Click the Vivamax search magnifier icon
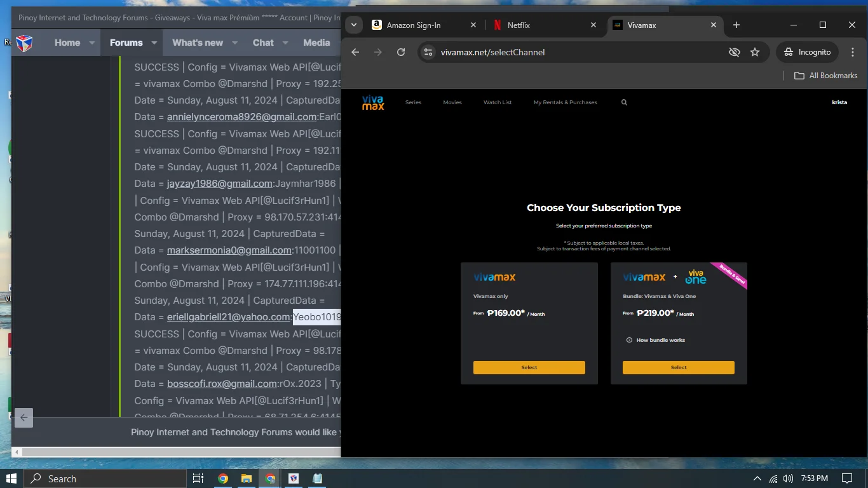Viewport: 868px width, 488px height. (624, 102)
